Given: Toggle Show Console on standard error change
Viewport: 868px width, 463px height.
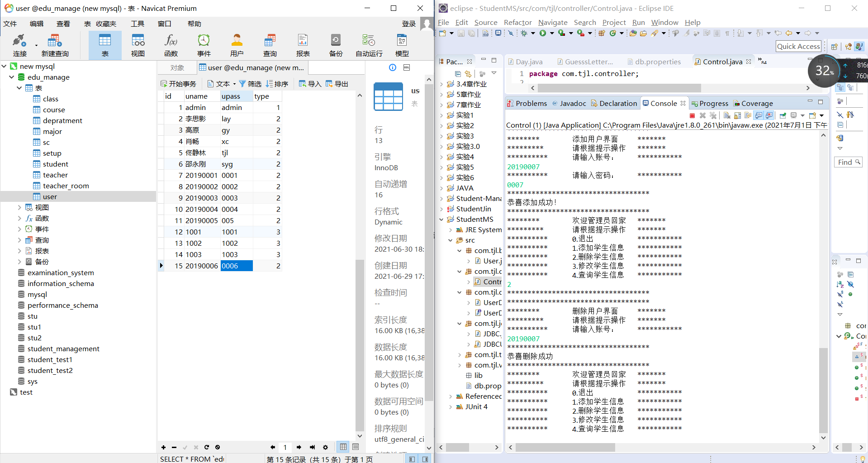Looking at the screenshot, I should pyautogui.click(x=769, y=115).
